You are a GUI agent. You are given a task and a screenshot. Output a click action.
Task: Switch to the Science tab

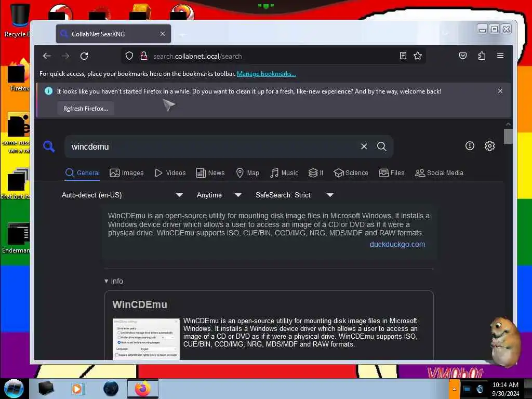pos(351,172)
